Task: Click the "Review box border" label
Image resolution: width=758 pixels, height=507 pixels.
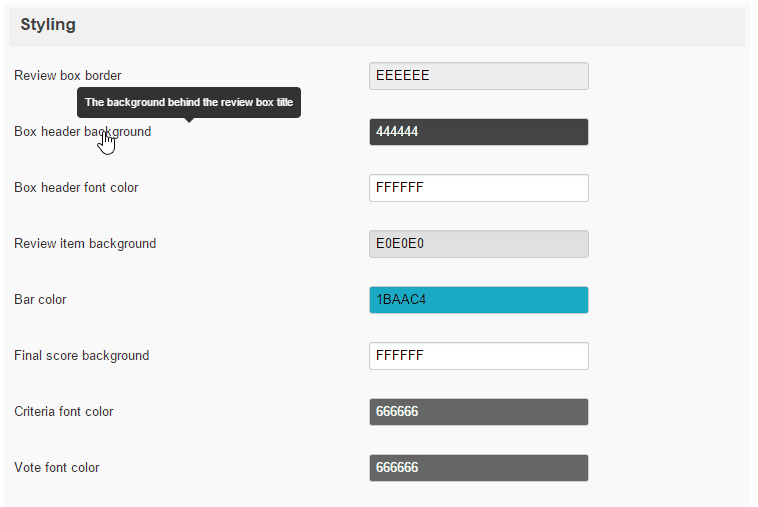Action: [68, 76]
